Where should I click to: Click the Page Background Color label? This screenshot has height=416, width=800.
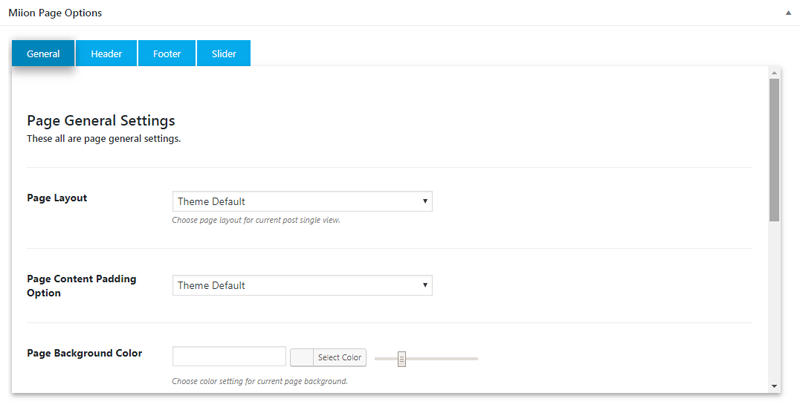click(x=84, y=353)
